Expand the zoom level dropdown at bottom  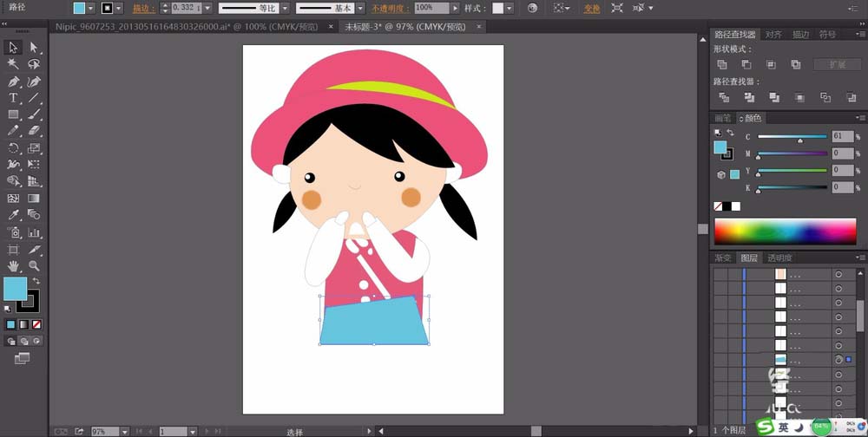(x=124, y=432)
